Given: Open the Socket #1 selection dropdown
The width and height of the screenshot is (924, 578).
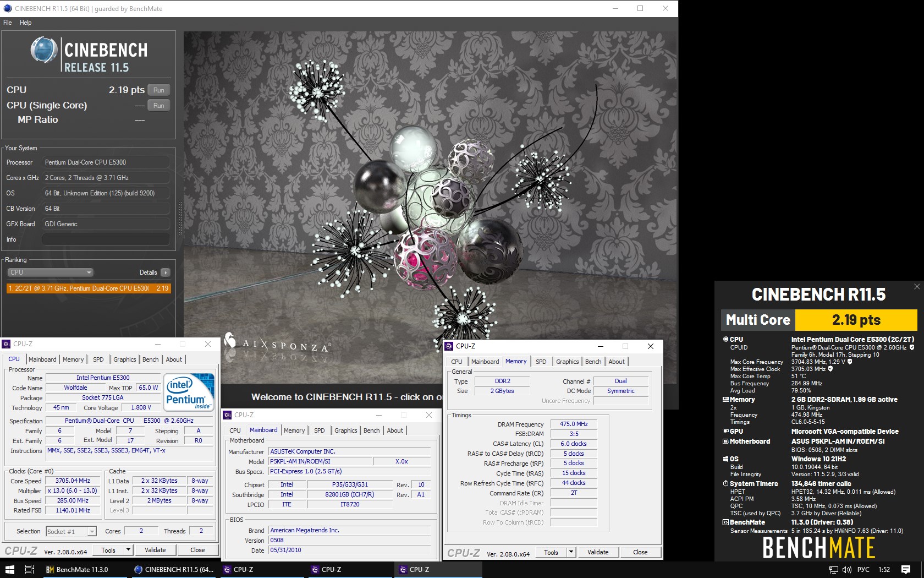Looking at the screenshot, I should point(71,531).
